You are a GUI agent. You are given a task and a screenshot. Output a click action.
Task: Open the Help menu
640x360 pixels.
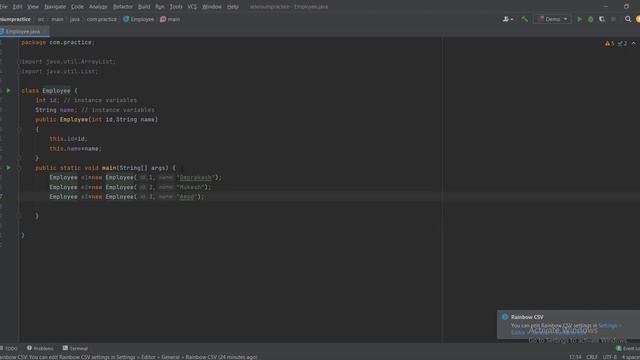point(232,7)
